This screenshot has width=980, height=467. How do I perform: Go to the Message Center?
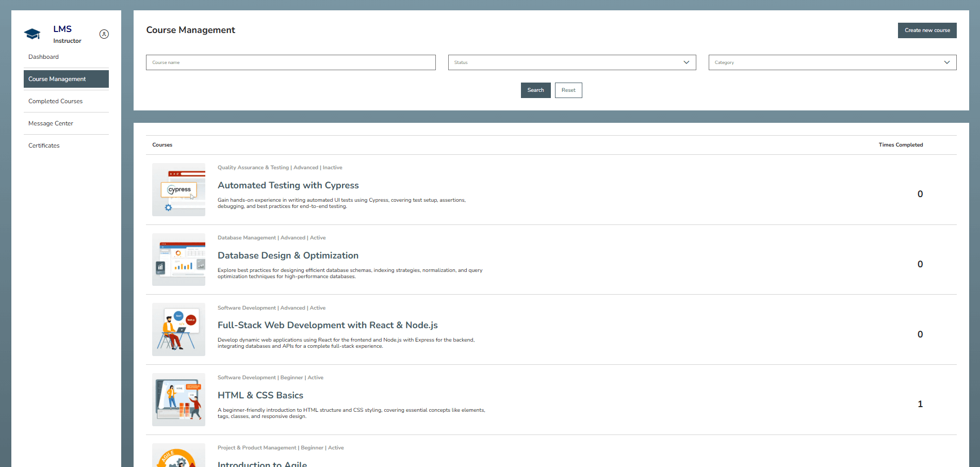click(51, 123)
